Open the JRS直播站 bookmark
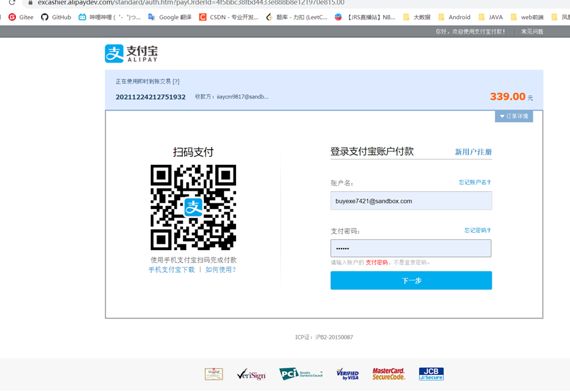 [x=365, y=17]
